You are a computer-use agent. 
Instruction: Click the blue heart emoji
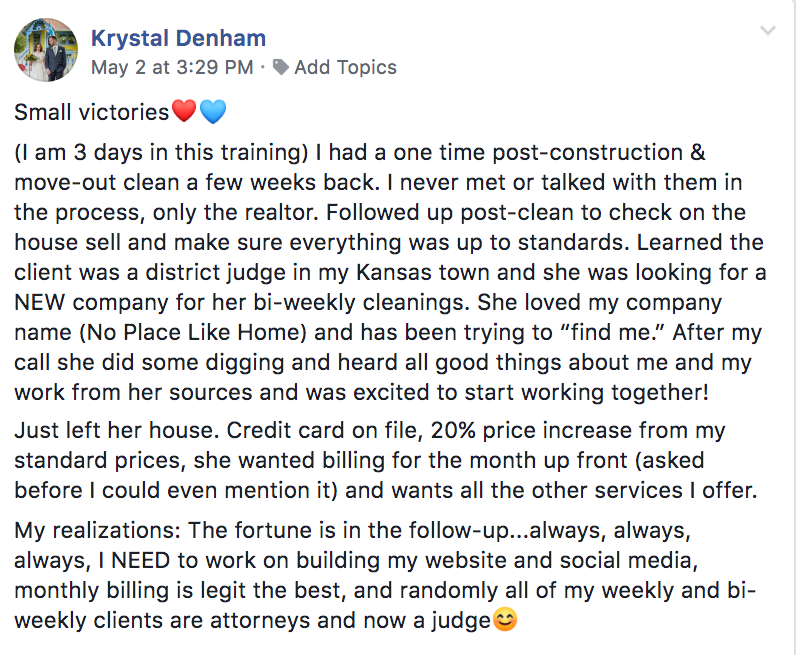point(213,112)
